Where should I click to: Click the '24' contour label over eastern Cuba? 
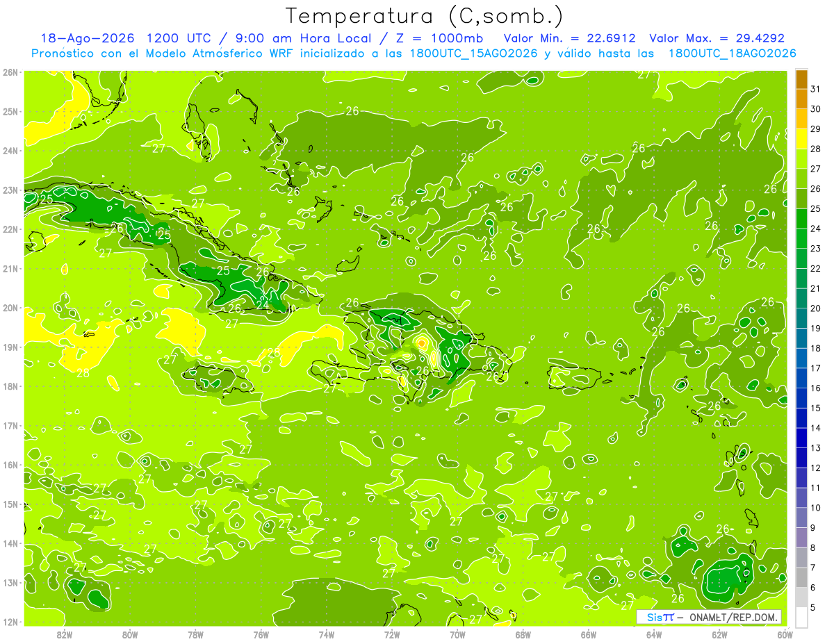263,304
